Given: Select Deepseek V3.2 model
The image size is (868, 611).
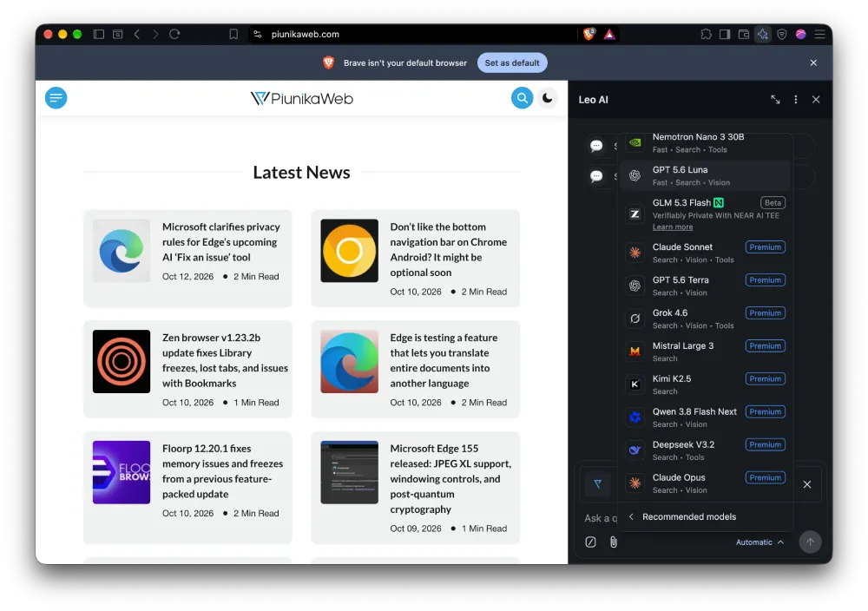Looking at the screenshot, I should point(704,450).
